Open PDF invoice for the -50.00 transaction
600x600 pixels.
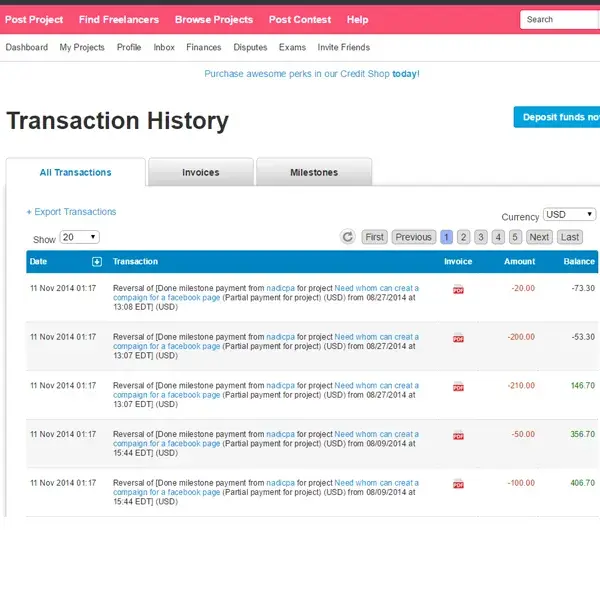tap(459, 436)
